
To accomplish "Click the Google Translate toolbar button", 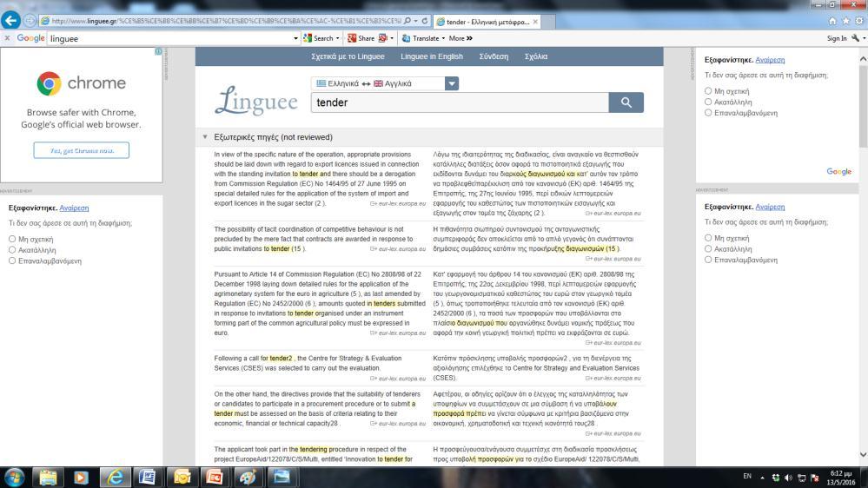I will [421, 38].
